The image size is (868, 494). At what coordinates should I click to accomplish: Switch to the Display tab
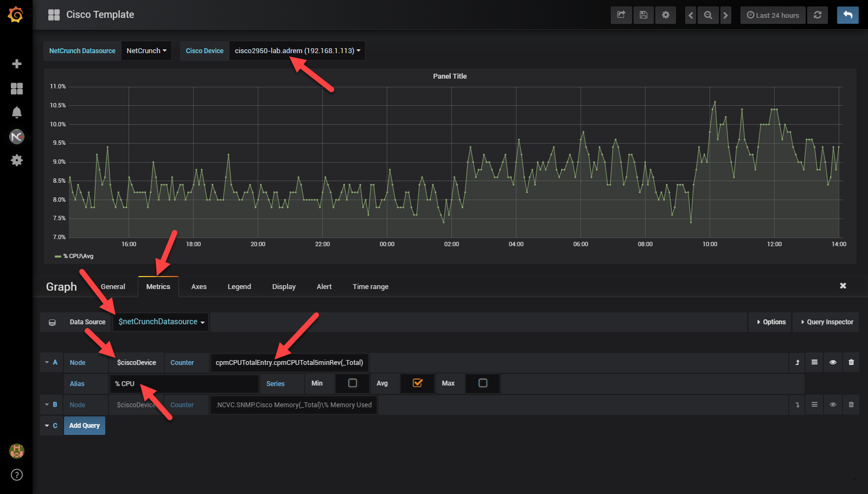[x=284, y=287]
